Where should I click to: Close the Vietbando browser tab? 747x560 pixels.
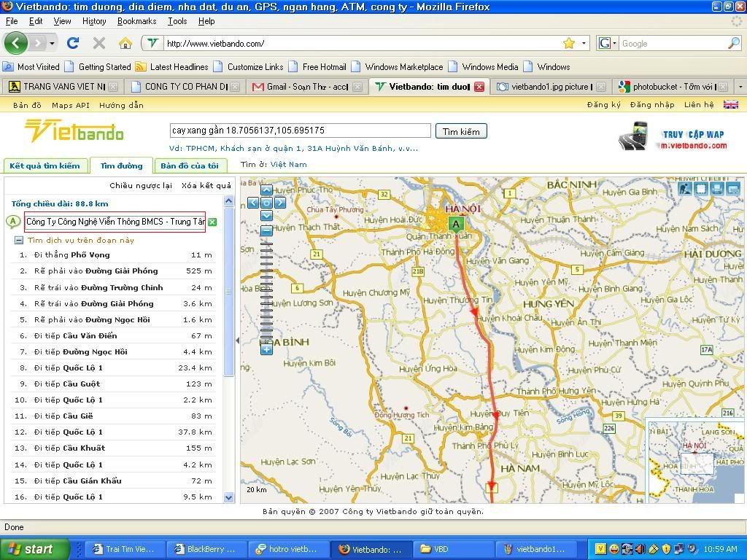coord(479,87)
